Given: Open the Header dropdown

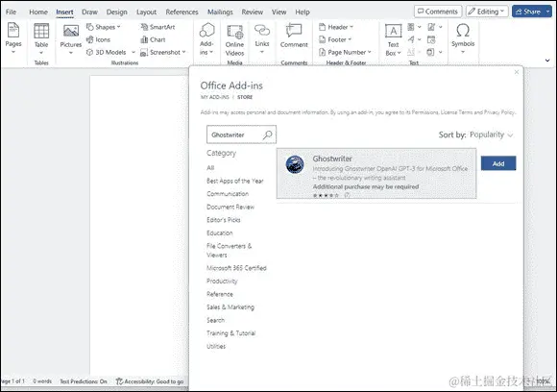Looking at the screenshot, I should point(336,27).
